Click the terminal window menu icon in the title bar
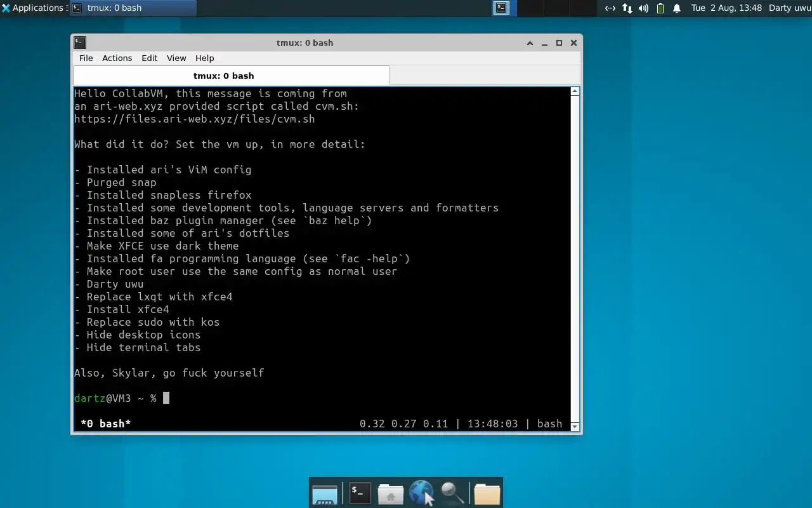Image resolution: width=812 pixels, height=508 pixels. coord(79,43)
